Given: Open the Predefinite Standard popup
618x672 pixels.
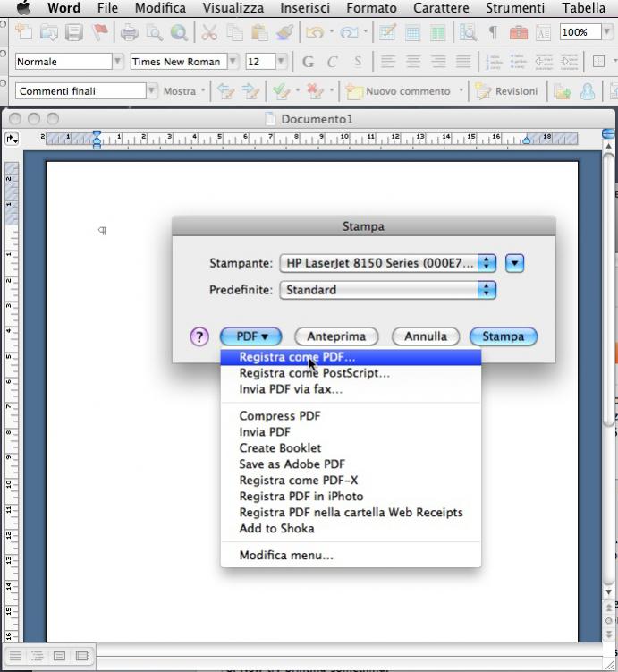Looking at the screenshot, I should click(x=387, y=290).
